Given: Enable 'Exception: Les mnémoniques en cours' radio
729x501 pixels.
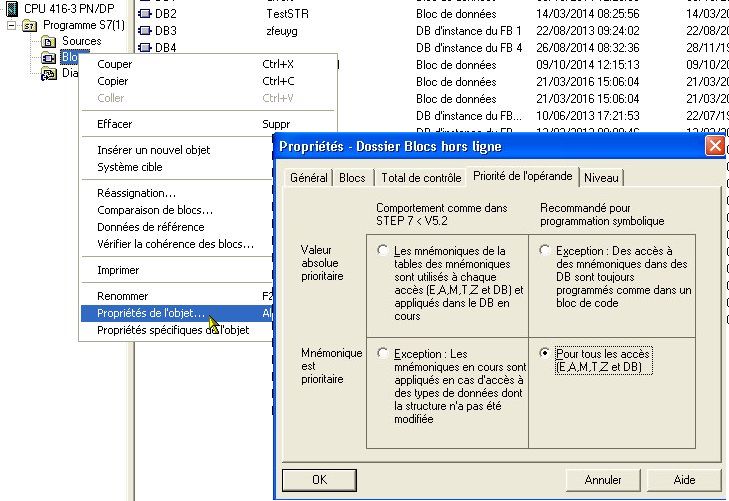Looking at the screenshot, I should point(382,354).
